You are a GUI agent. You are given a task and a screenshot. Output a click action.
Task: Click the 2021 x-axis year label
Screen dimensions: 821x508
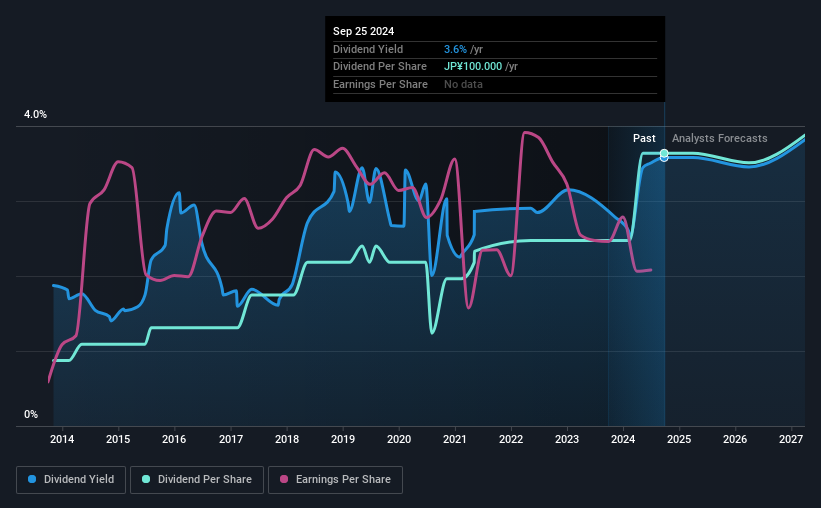454,439
